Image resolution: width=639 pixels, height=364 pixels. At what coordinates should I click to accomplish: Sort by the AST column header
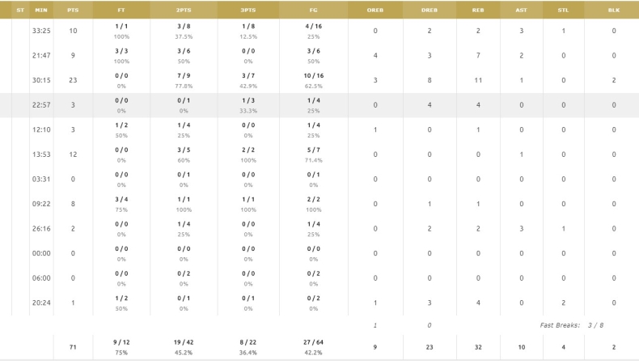[521, 10]
